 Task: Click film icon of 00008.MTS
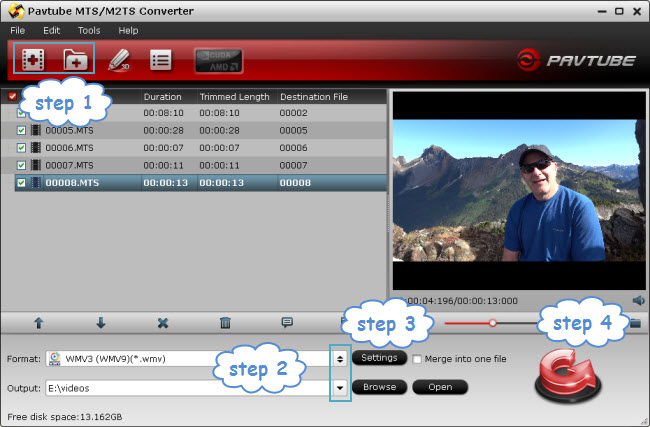(36, 182)
